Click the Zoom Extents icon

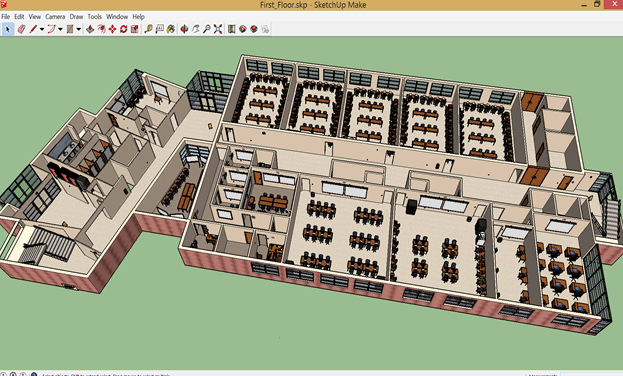point(218,29)
